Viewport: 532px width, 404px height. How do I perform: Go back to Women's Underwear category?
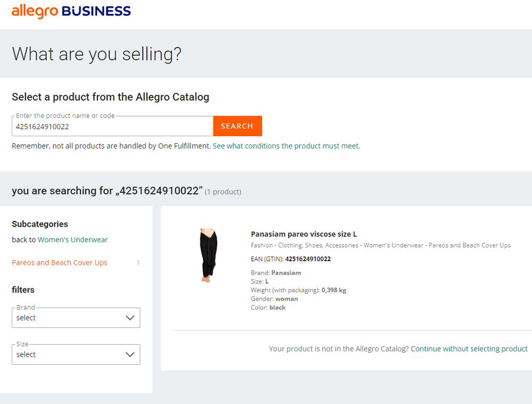(72, 240)
